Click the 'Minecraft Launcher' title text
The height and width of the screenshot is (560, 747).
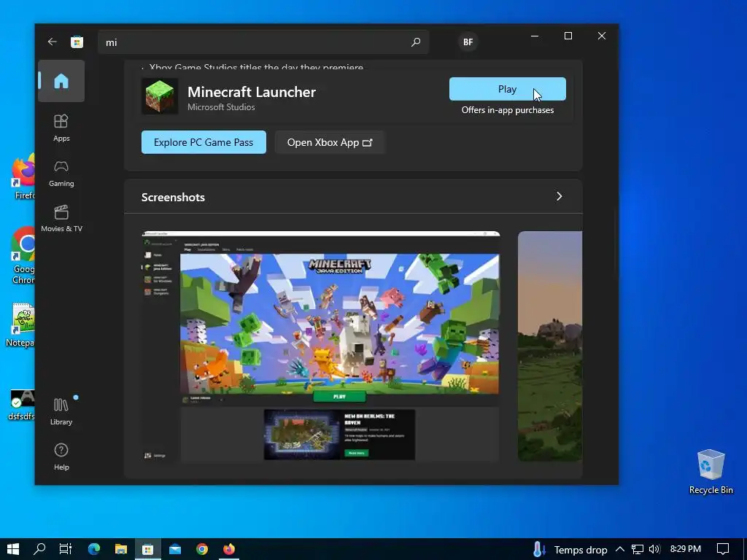[252, 91]
